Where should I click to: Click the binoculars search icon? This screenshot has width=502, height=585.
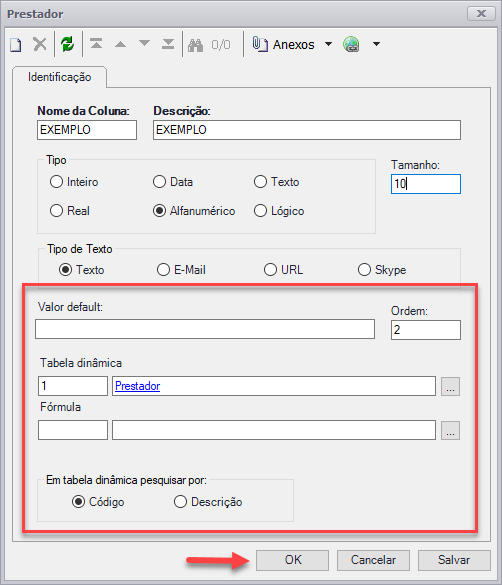(x=195, y=45)
